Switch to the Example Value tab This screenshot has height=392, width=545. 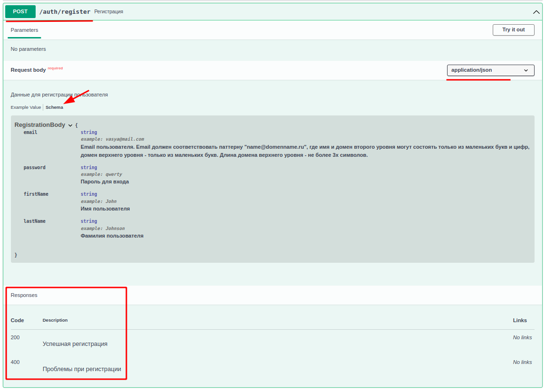(x=26, y=107)
